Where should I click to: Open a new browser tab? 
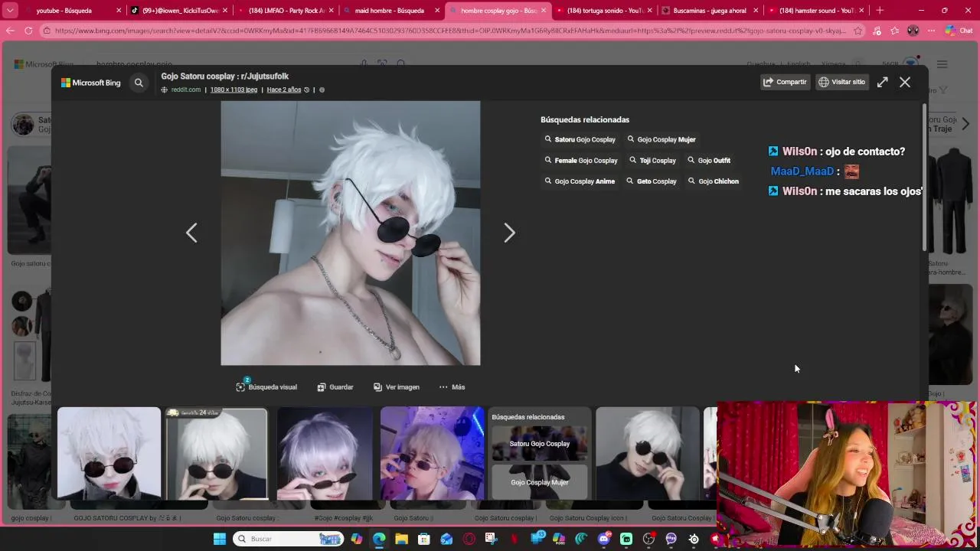880,11
